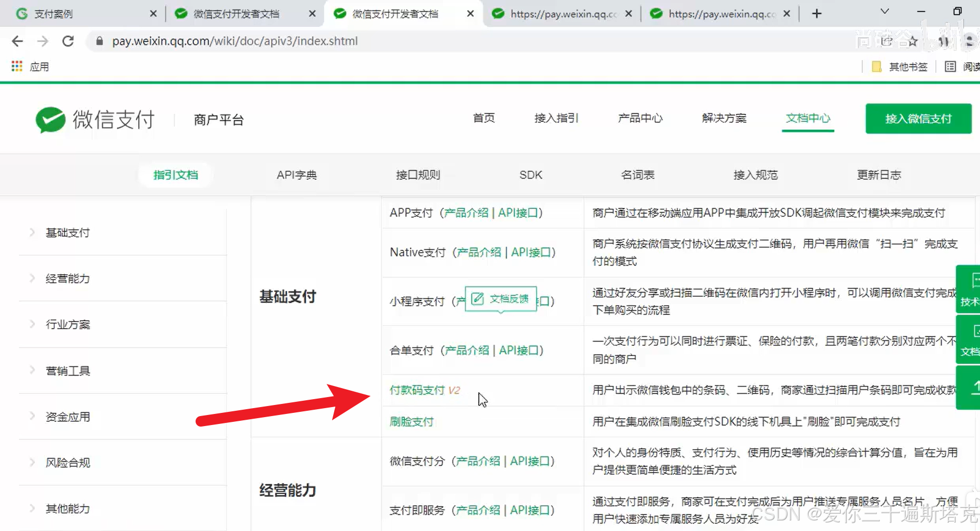Select the 更新日志 sub-tab
Viewport: 980px width, 531px height.
point(879,175)
